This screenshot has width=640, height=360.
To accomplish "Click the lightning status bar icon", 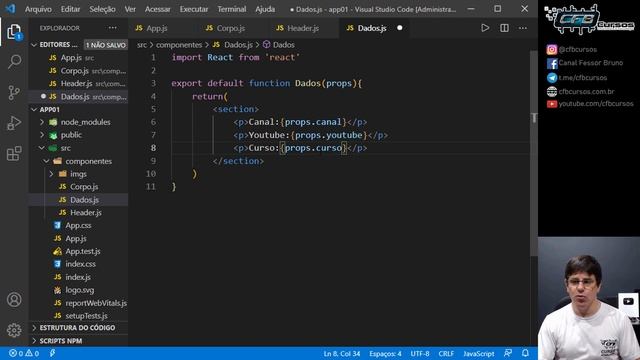I will pyautogui.click(x=52, y=353).
